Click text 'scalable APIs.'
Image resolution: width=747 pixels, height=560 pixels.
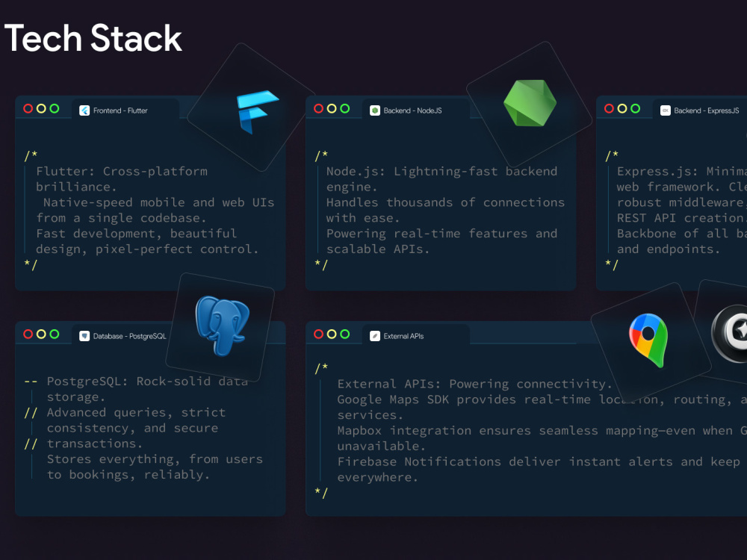[x=377, y=249]
